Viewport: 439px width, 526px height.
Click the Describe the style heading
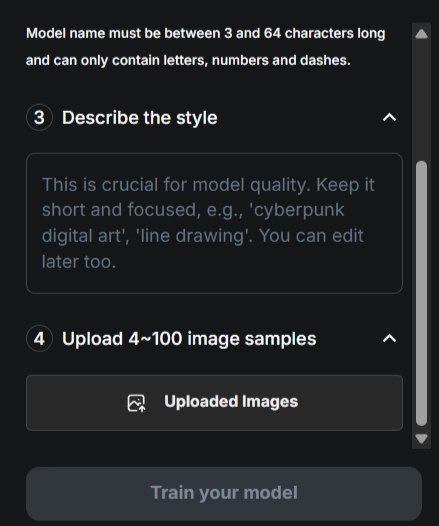point(140,118)
